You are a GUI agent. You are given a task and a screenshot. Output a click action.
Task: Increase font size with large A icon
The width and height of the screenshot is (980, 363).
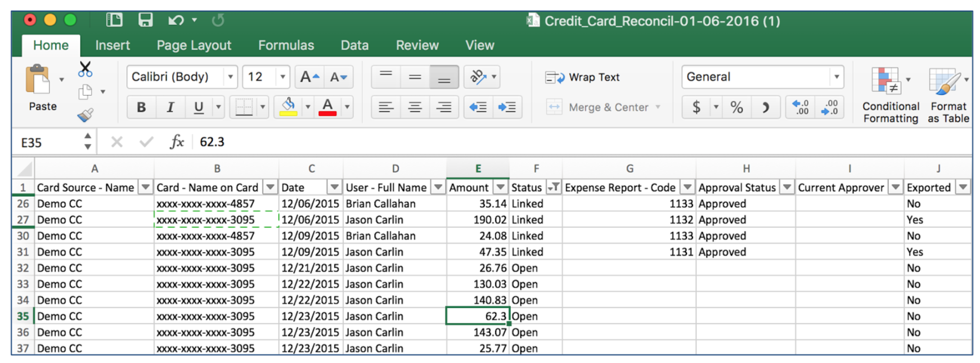pyautogui.click(x=309, y=77)
